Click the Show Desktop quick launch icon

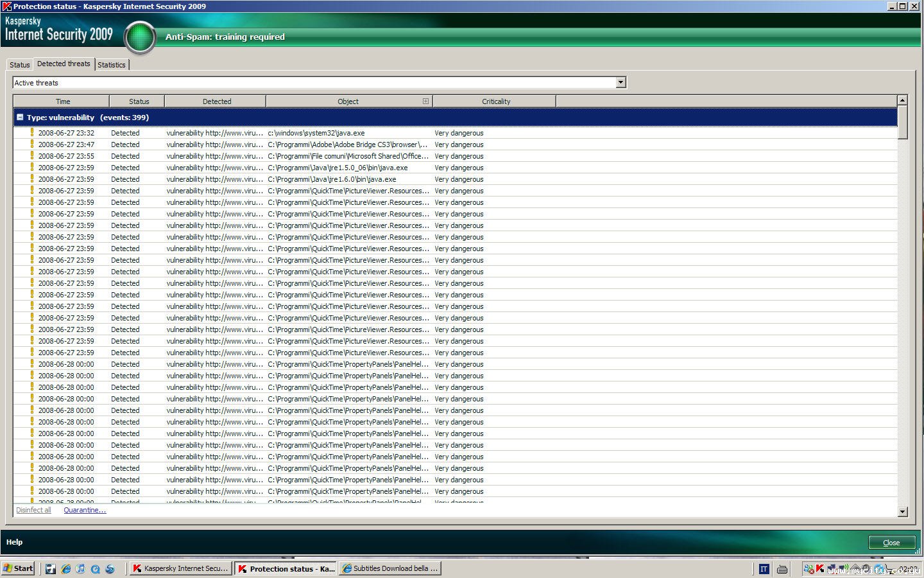click(51, 569)
